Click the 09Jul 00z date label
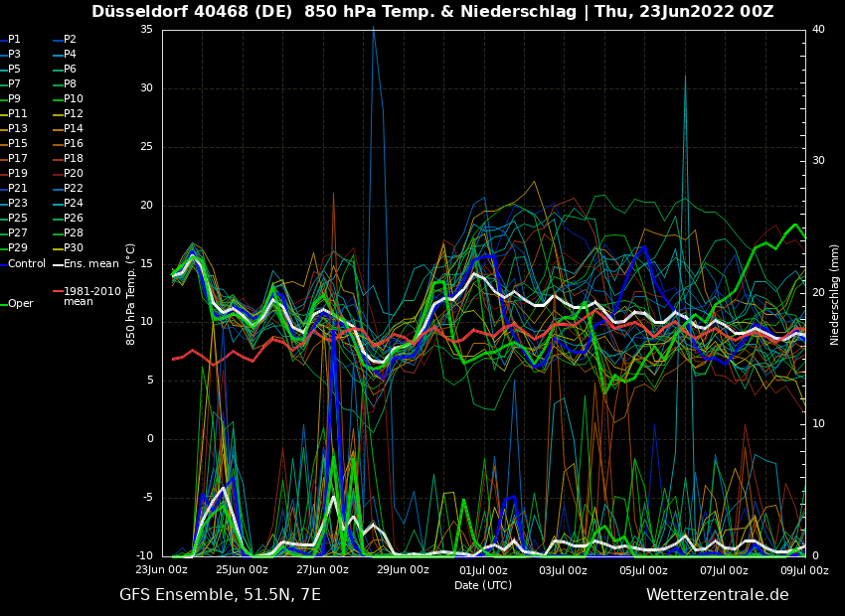 (x=803, y=570)
